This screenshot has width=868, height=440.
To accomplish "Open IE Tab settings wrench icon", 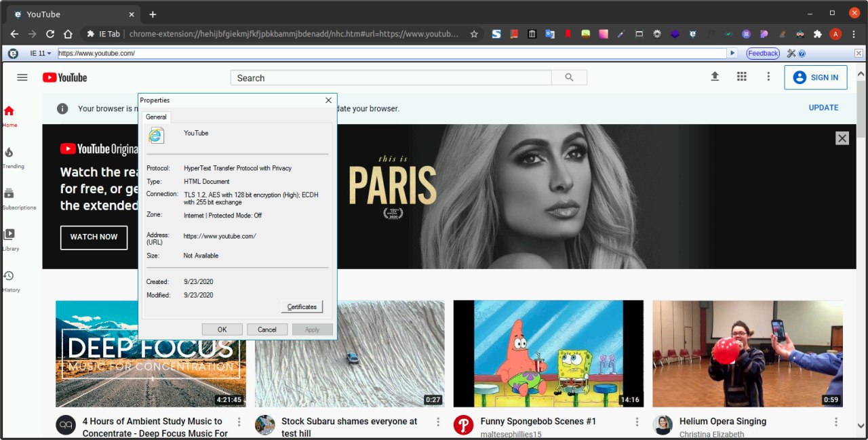I will (x=791, y=53).
